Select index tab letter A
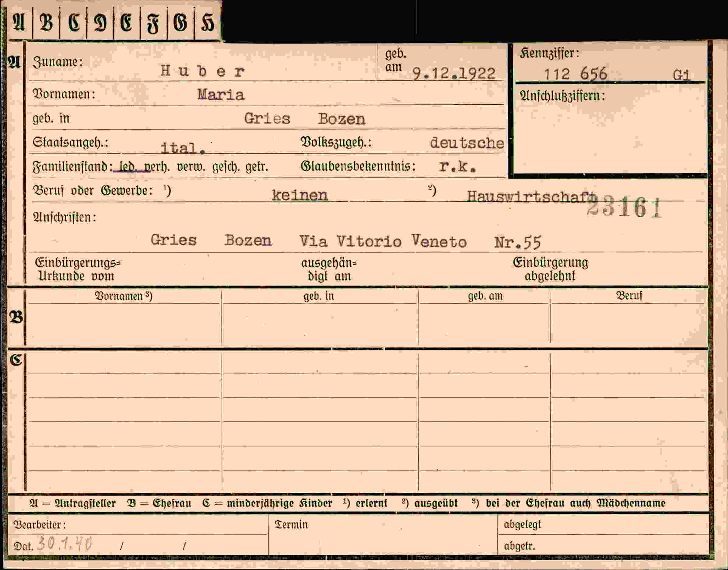 (x=19, y=23)
